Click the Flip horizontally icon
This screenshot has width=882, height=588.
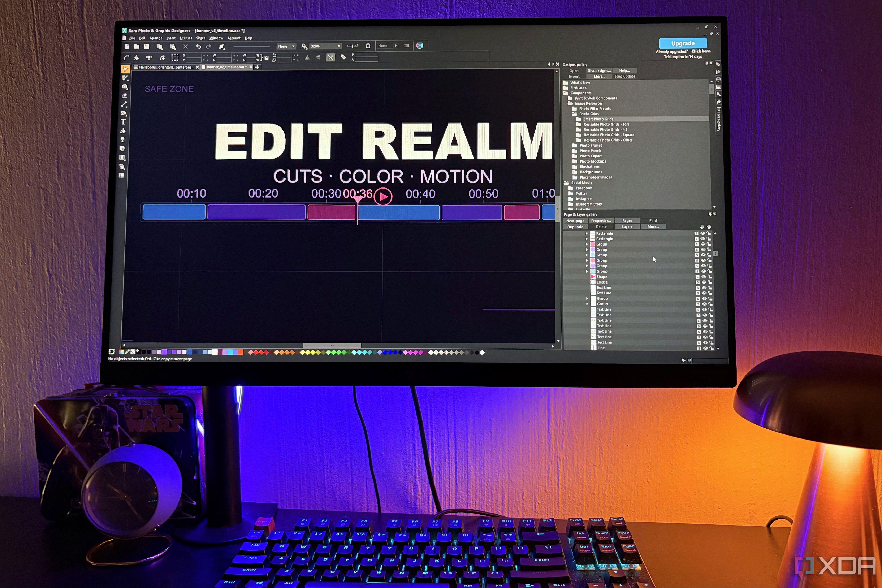307,57
